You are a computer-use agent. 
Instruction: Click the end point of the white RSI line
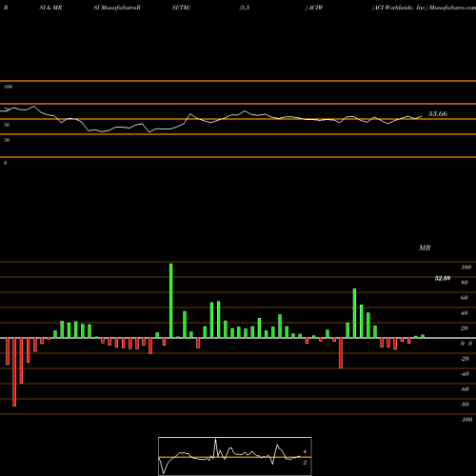pyautogui.click(x=422, y=116)
